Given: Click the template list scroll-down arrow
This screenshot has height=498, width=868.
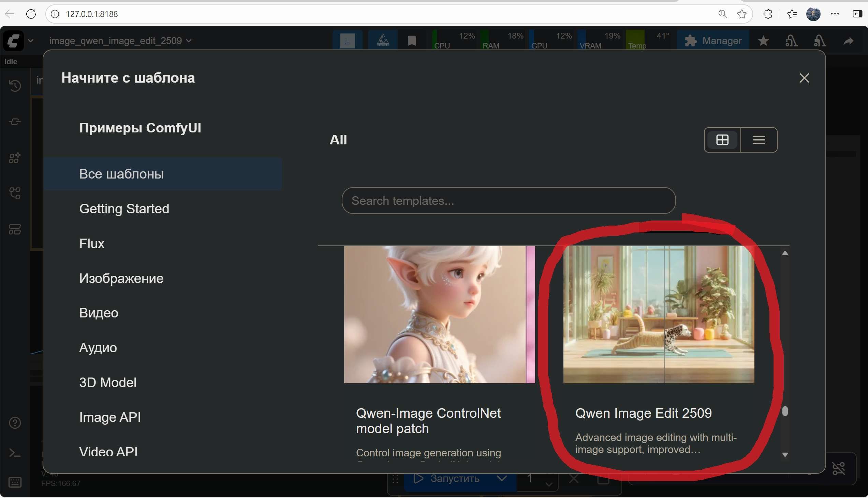Looking at the screenshot, I should (785, 455).
